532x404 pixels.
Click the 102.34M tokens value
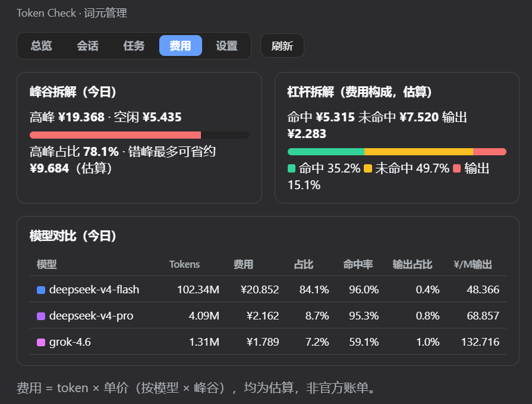pos(198,290)
